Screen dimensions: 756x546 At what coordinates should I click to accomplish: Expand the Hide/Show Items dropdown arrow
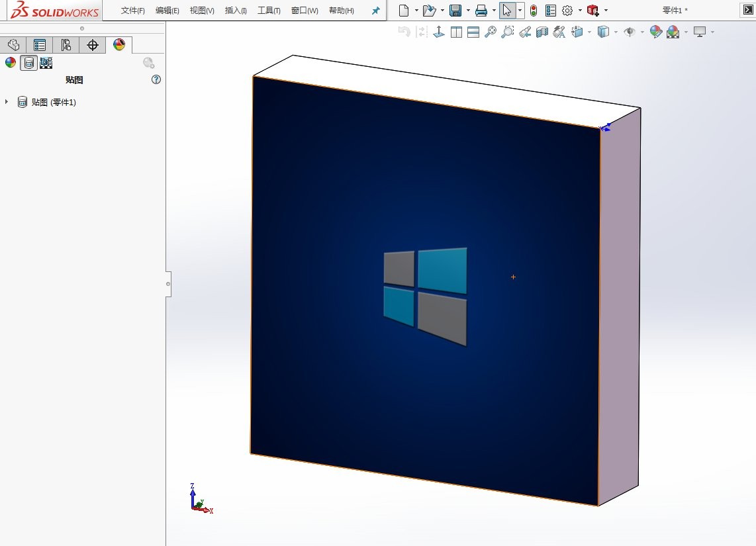pos(642,32)
